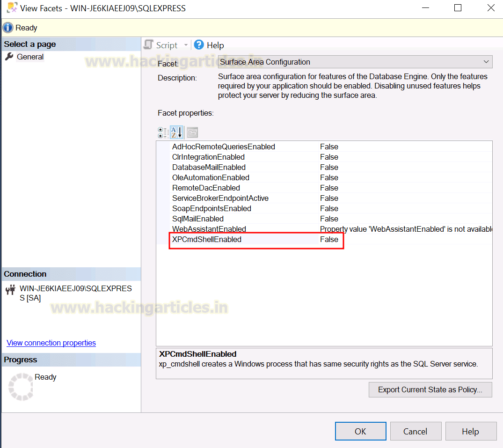This screenshot has height=448, width=503.
Task: Maximize the View Facets window
Action: click(458, 7)
